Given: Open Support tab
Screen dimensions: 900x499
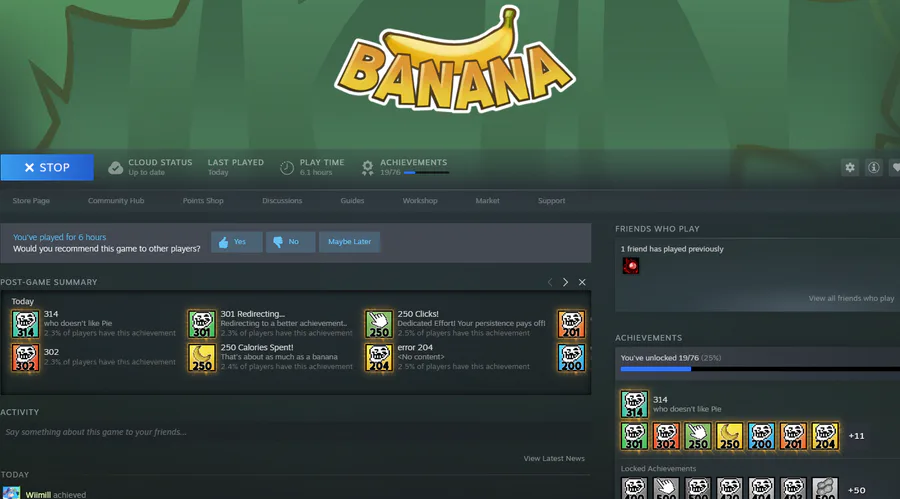Looking at the screenshot, I should pyautogui.click(x=552, y=200).
